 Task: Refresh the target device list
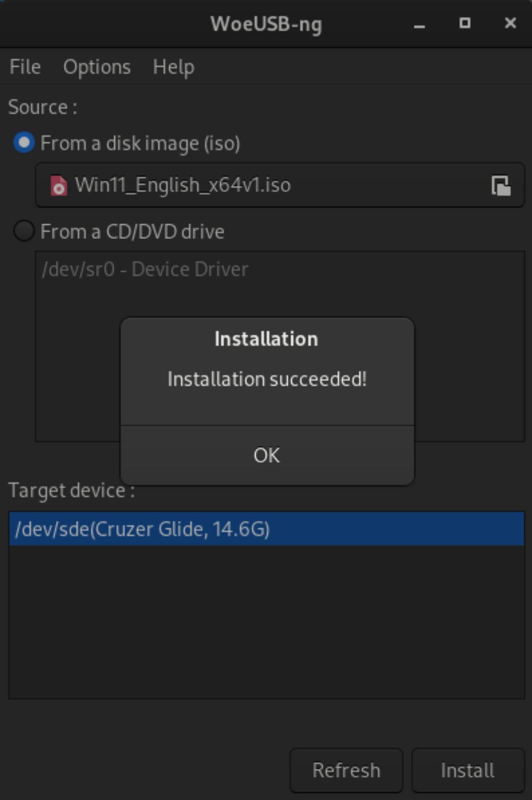(346, 770)
